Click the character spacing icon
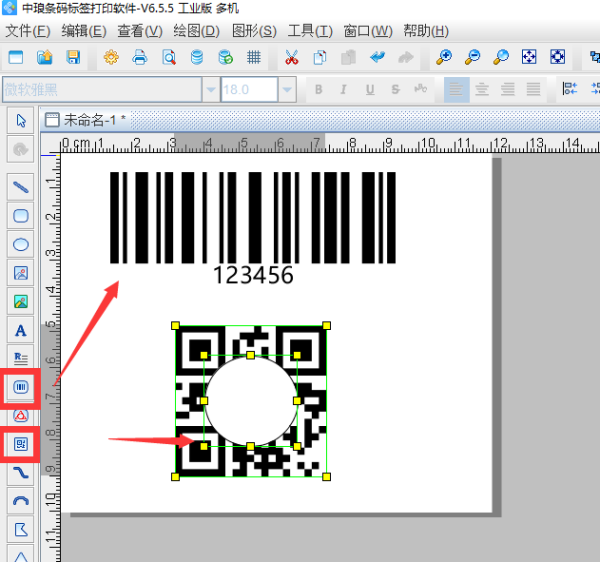Image resolution: width=600 pixels, height=562 pixels. pyautogui.click(x=421, y=89)
